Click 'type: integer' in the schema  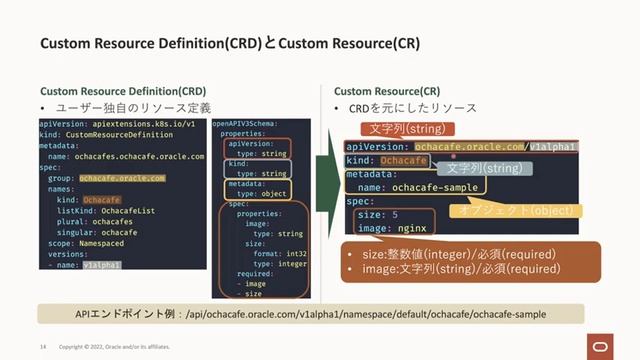click(x=280, y=264)
